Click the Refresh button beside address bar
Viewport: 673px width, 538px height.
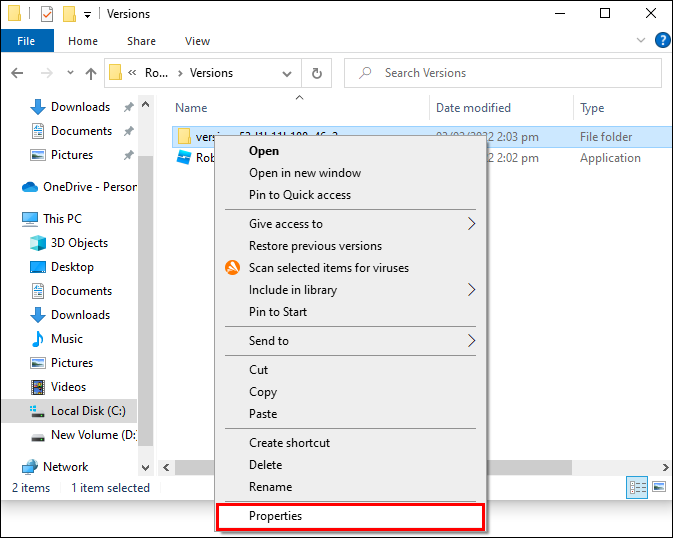click(x=317, y=73)
